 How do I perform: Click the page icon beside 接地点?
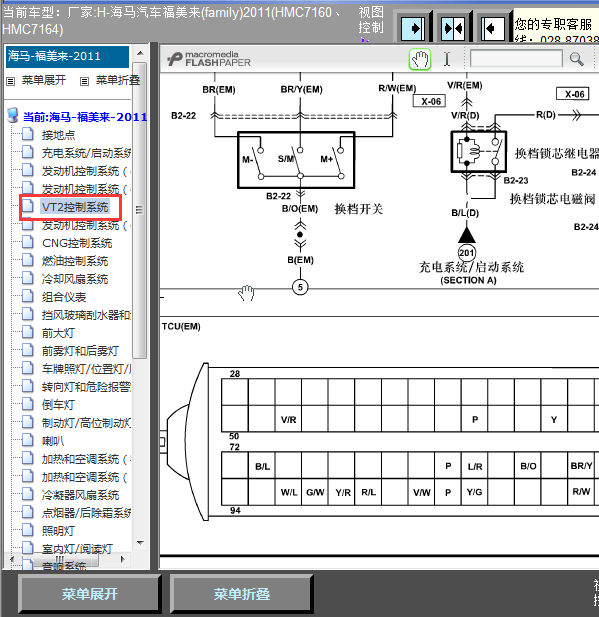(28, 134)
